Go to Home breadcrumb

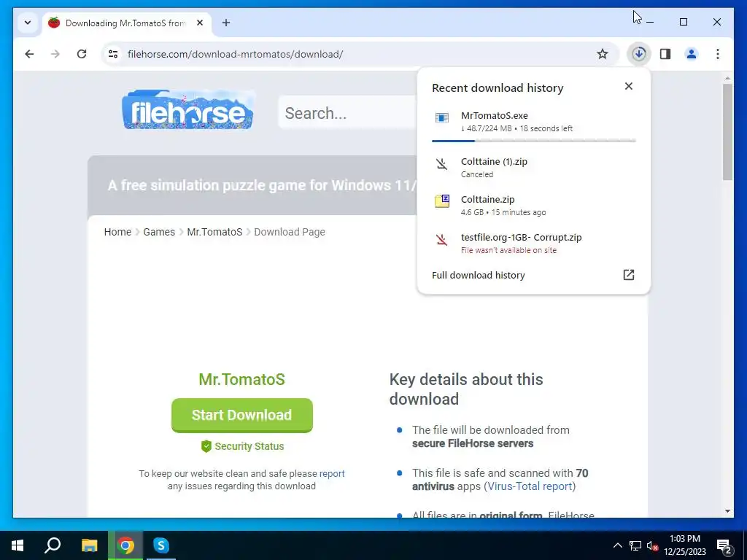(x=117, y=232)
